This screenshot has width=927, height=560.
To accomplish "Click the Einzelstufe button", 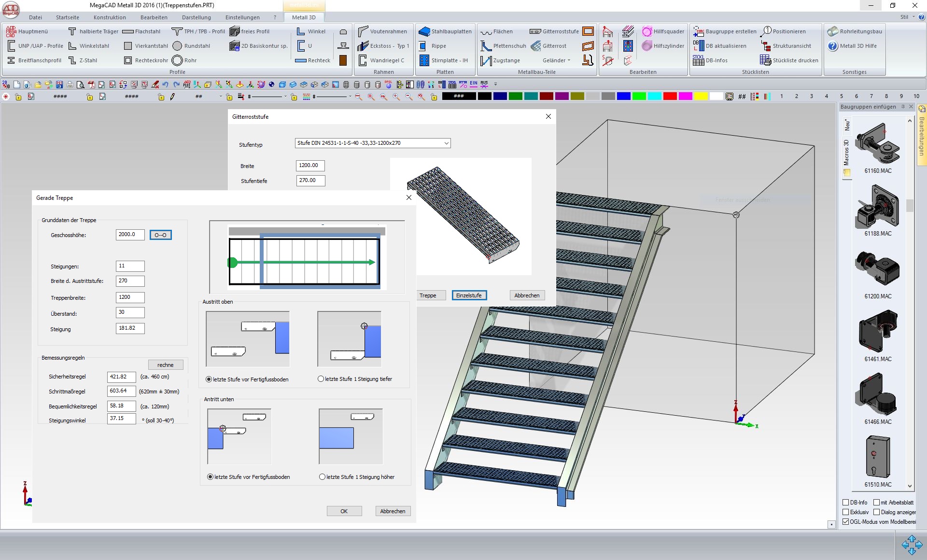I will [469, 295].
